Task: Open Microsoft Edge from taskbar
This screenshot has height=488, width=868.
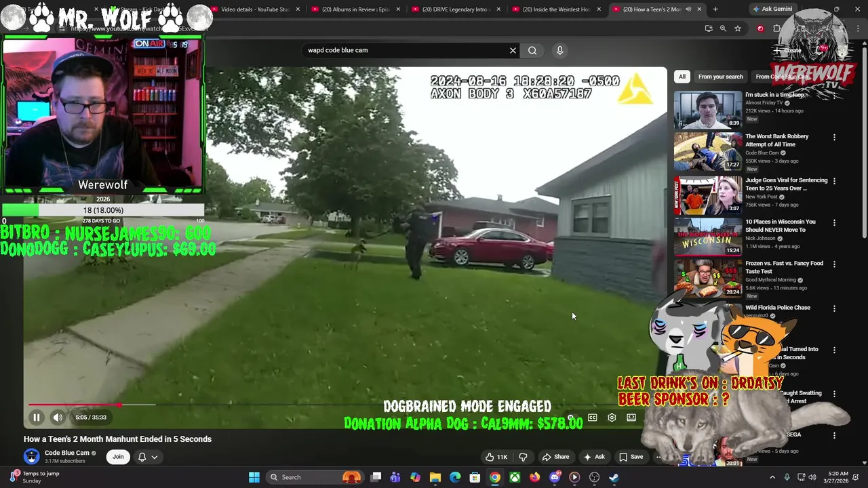Action: [x=455, y=477]
